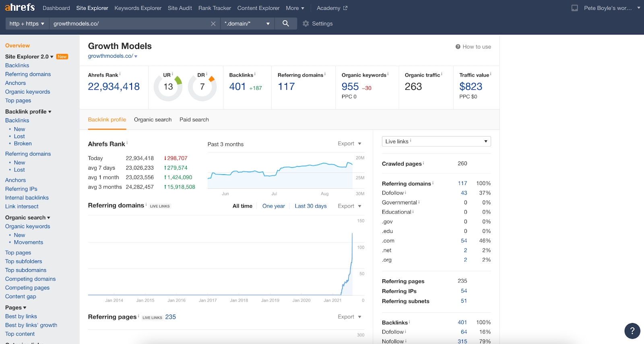The width and height of the screenshot is (644, 344).
Task: Open the help question mark bubble
Action: (632, 331)
